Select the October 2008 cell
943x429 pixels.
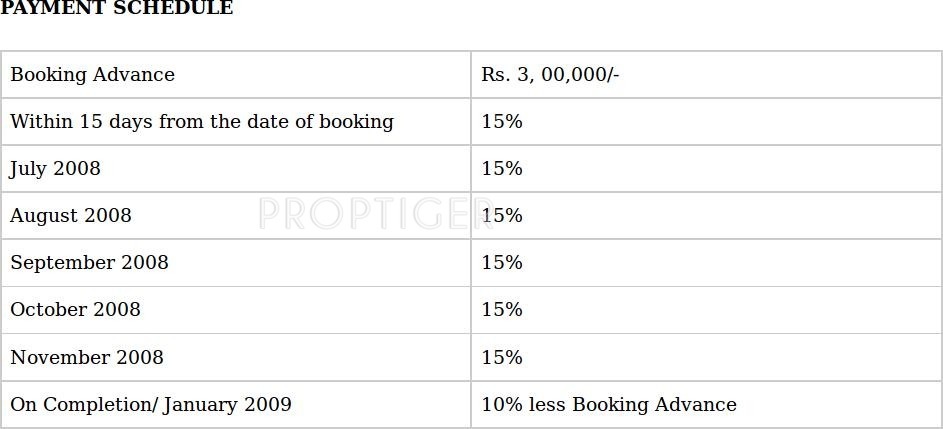point(75,310)
